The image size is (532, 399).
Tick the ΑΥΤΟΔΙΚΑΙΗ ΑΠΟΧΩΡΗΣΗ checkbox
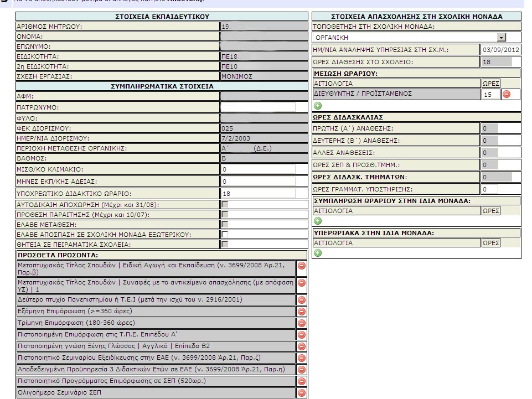pyautogui.click(x=225, y=204)
